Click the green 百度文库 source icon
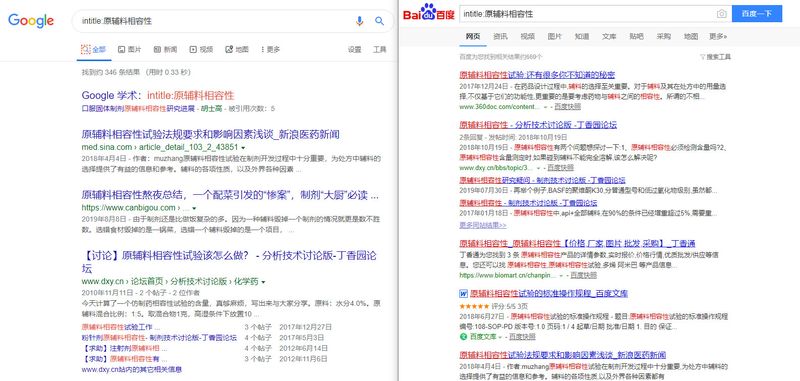This screenshot has height=381, width=800. tap(463, 337)
